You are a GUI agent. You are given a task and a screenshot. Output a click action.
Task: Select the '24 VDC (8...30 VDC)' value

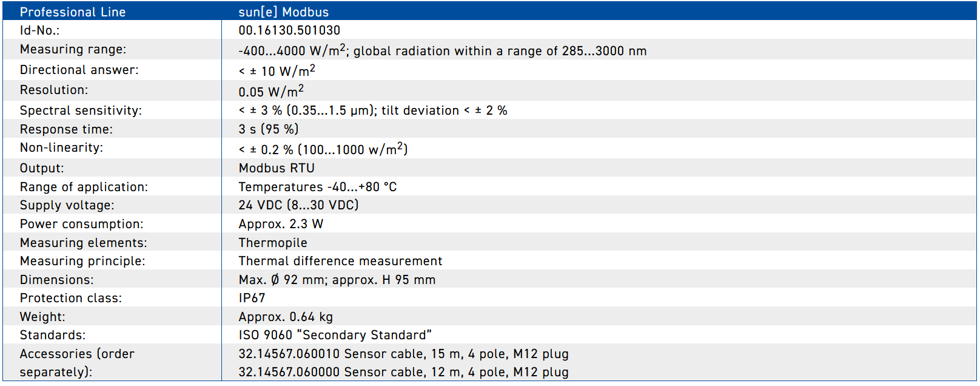coord(299,205)
